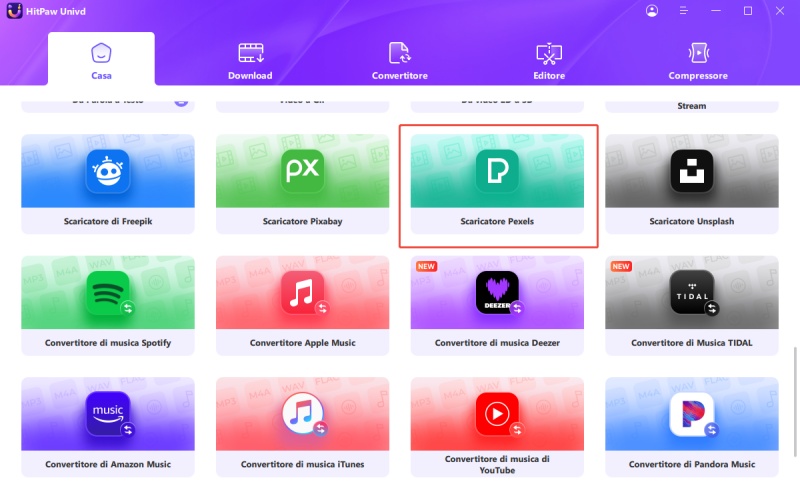Click the Compressore icon
Viewport: 800px width, 493px height.
[698, 53]
